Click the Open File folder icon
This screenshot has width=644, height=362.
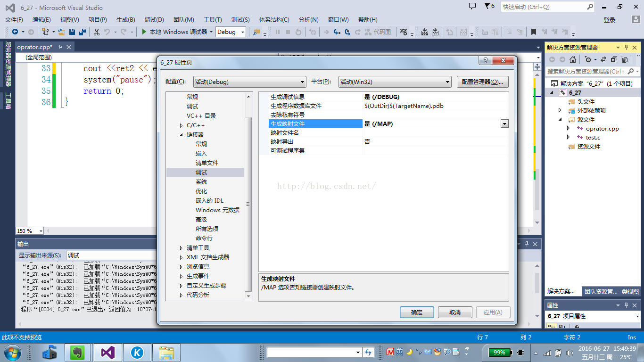61,32
